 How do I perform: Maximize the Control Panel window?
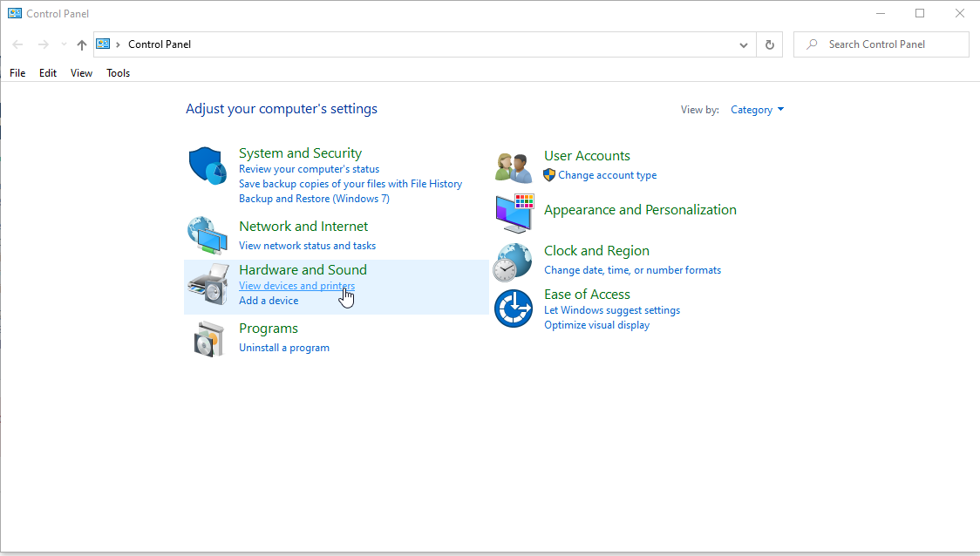point(920,13)
